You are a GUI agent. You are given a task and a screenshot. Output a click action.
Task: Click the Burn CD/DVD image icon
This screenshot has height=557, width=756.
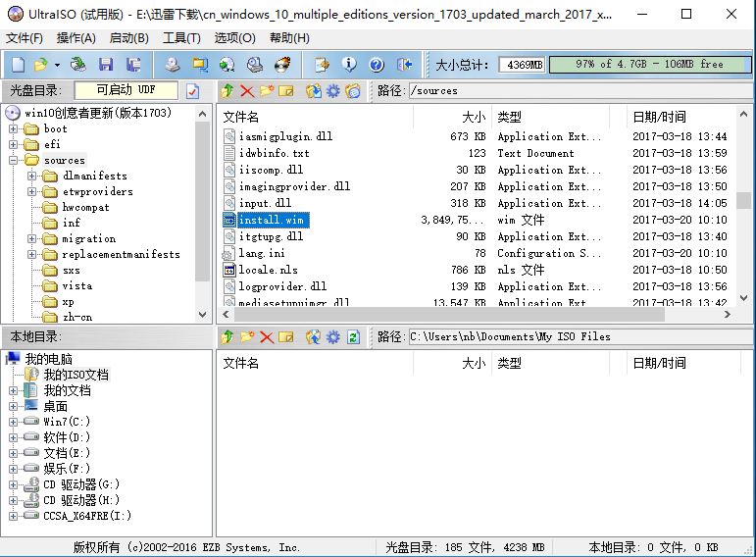click(x=283, y=64)
